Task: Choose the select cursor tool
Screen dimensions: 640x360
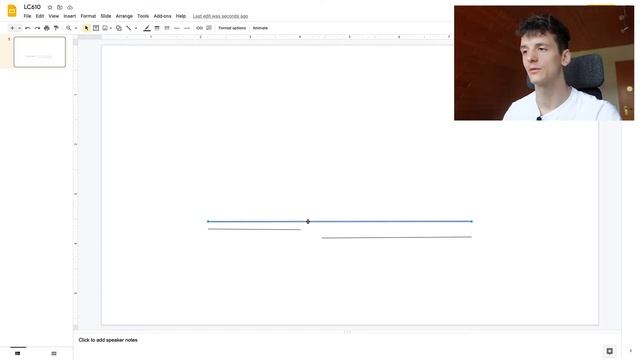Action: [x=86, y=28]
